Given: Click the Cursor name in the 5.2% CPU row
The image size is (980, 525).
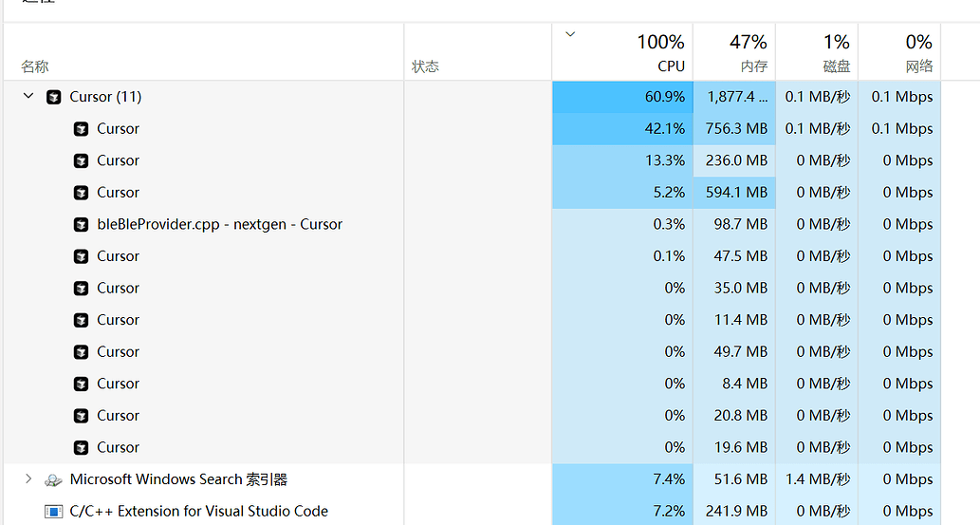Looking at the screenshot, I should pyautogui.click(x=119, y=193).
